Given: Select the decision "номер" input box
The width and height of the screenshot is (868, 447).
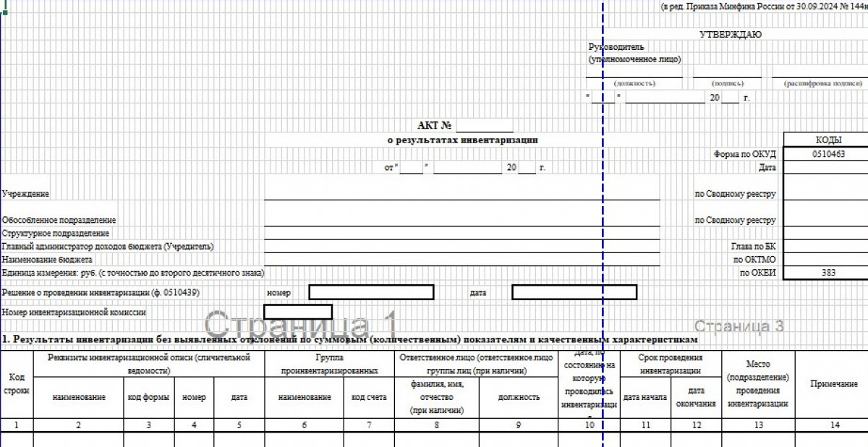Looking at the screenshot, I should click(371, 292).
